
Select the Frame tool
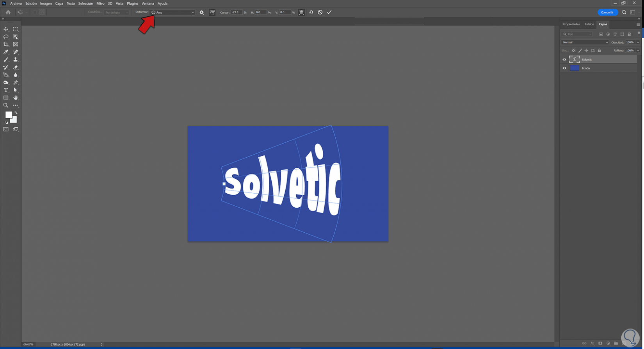(x=16, y=45)
